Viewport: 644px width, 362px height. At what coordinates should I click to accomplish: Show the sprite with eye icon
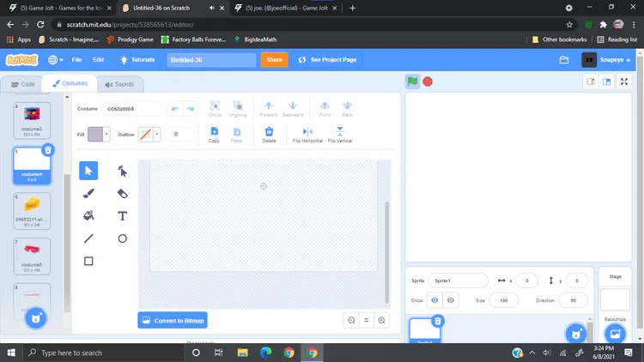tap(434, 300)
